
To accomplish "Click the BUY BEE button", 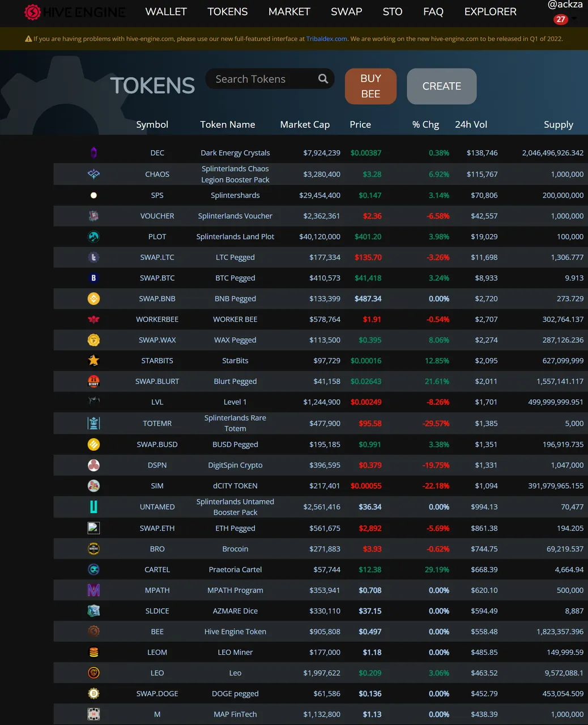I will (370, 86).
